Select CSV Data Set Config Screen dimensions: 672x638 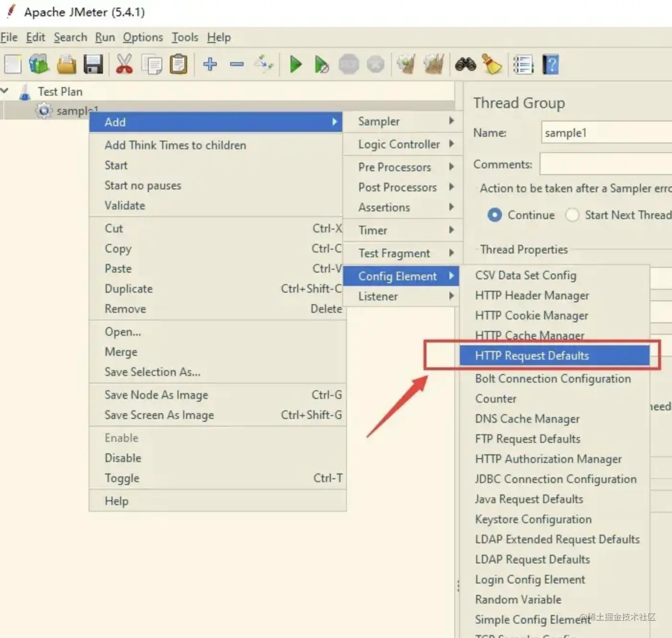(555, 275)
